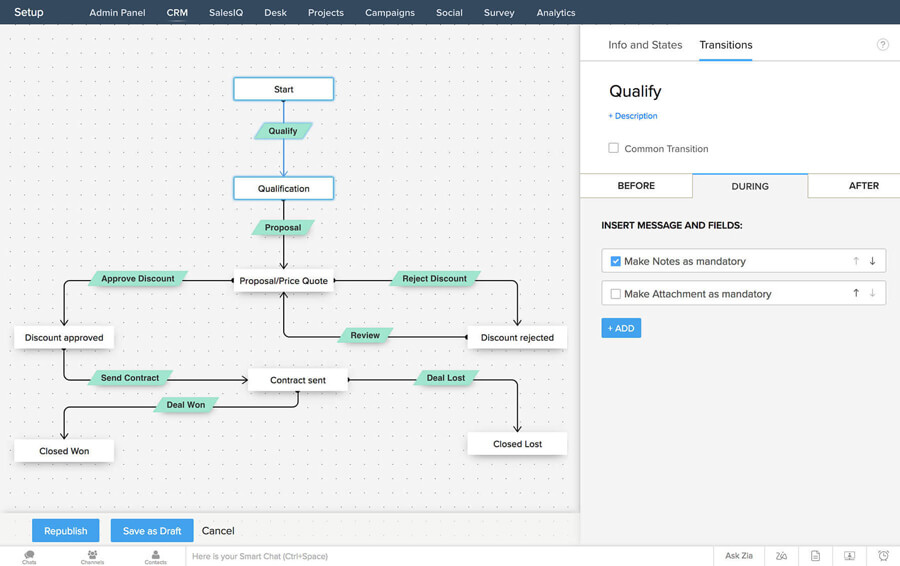Uncheck Make Notes as mandatory
The image size is (900, 566).
click(616, 261)
